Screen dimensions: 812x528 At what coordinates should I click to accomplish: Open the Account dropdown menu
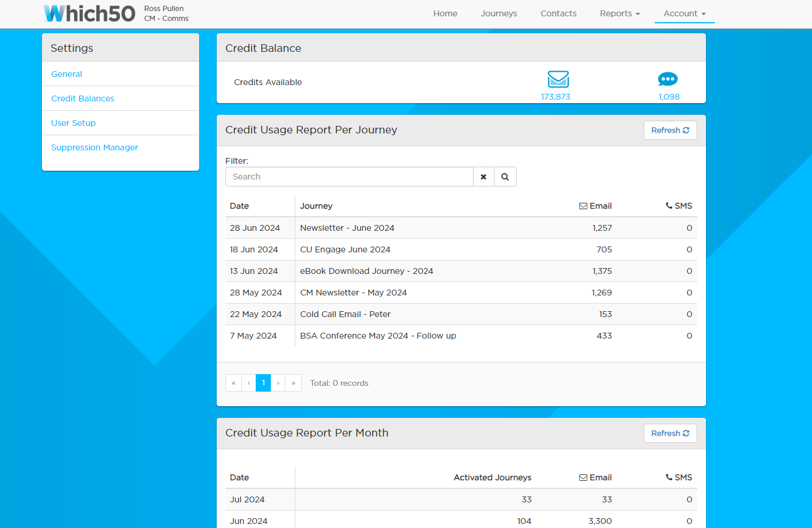(684, 13)
